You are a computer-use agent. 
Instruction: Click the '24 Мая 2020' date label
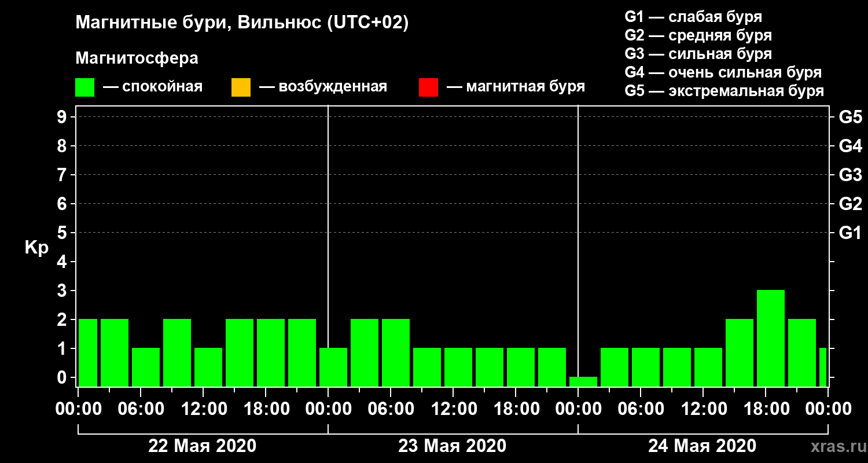pyautogui.click(x=702, y=446)
